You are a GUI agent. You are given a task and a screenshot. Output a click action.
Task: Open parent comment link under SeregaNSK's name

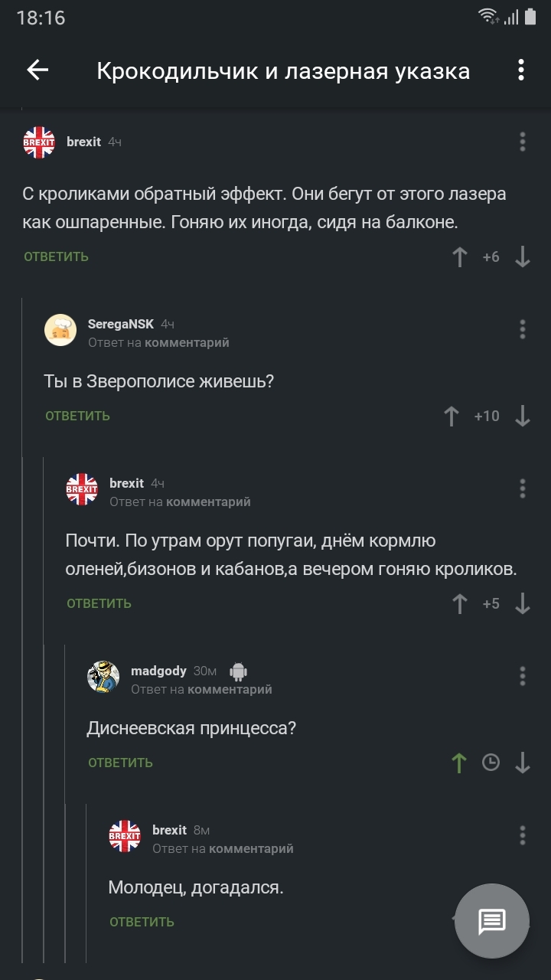click(186, 343)
